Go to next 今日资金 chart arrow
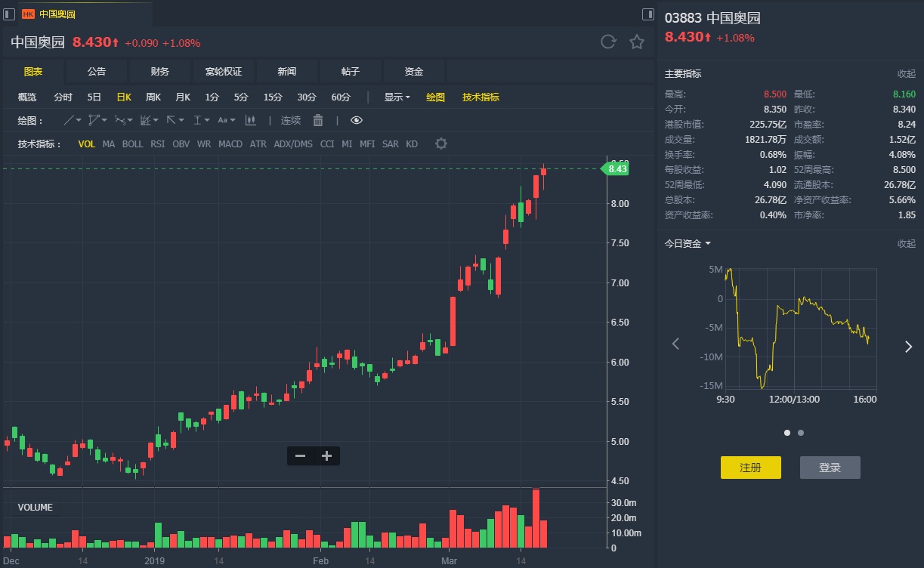 coord(908,346)
